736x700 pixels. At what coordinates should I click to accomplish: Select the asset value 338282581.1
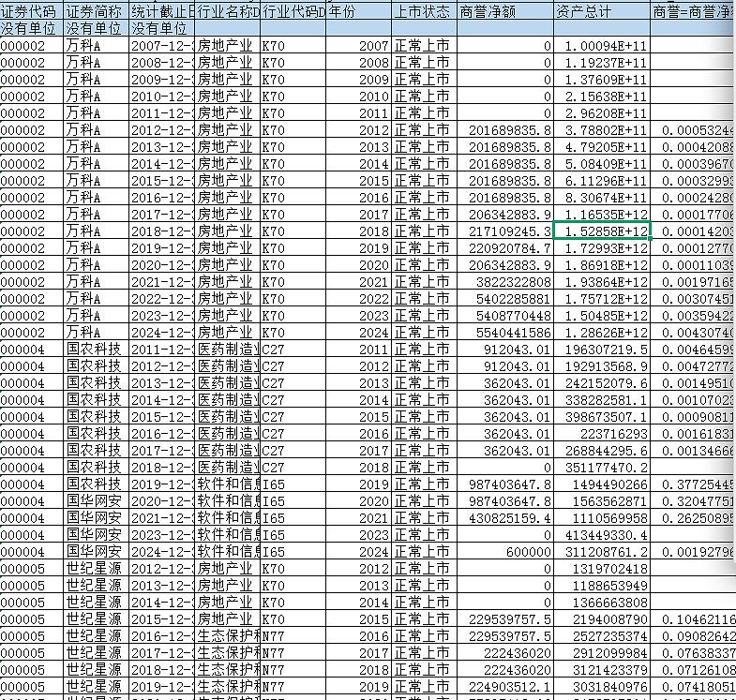[602, 400]
